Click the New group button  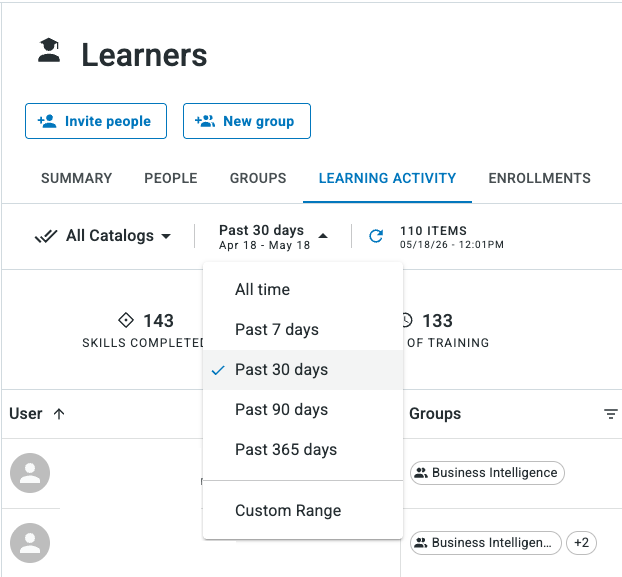(x=247, y=121)
